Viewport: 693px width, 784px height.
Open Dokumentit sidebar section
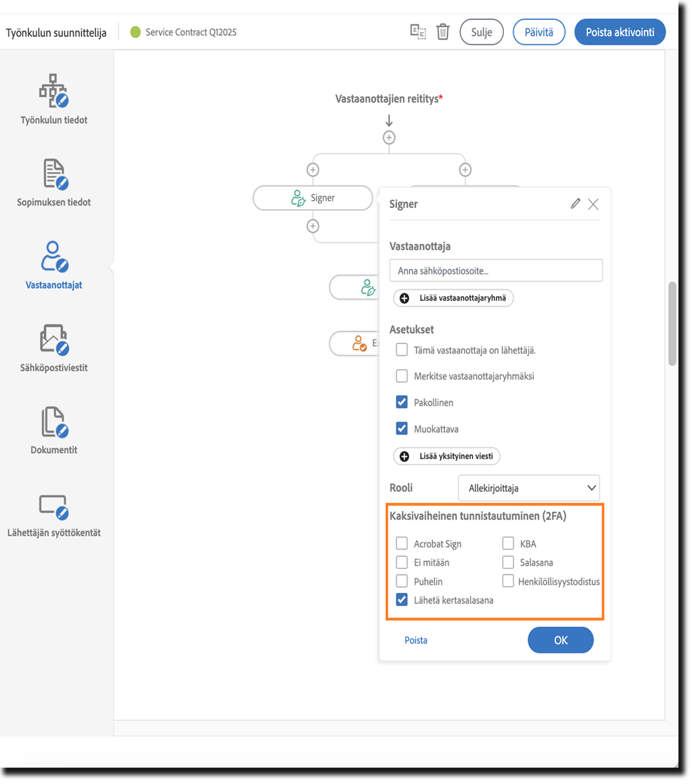54,430
